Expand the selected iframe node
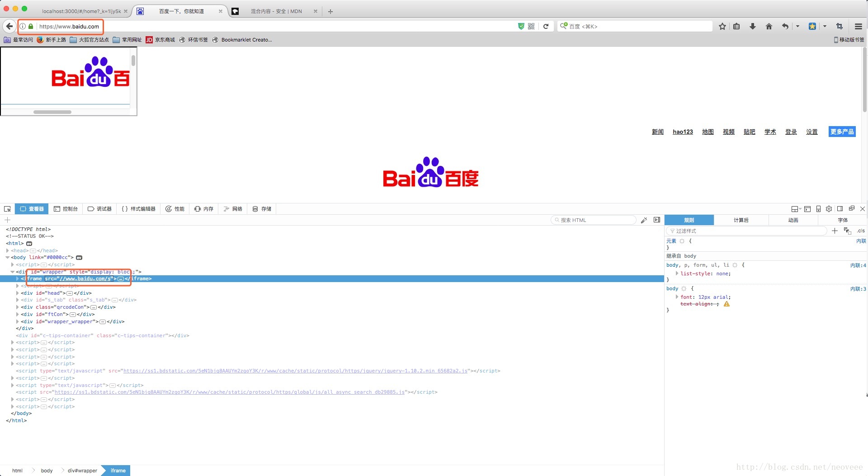868x476 pixels. (18, 279)
